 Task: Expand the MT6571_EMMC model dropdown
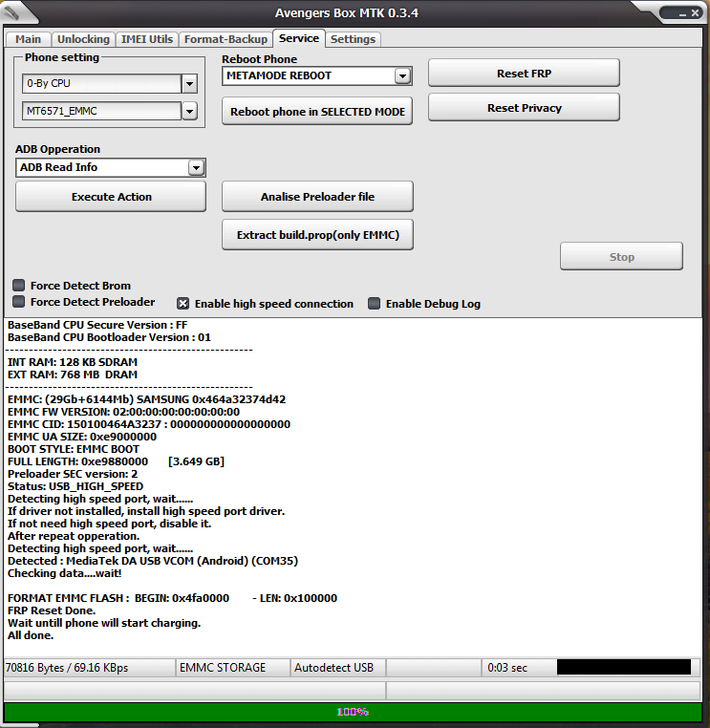click(x=189, y=112)
